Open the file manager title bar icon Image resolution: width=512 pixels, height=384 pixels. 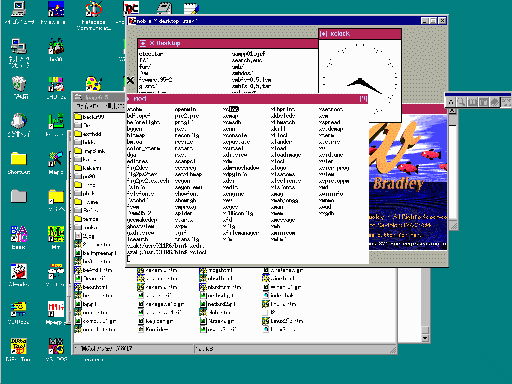78,97
